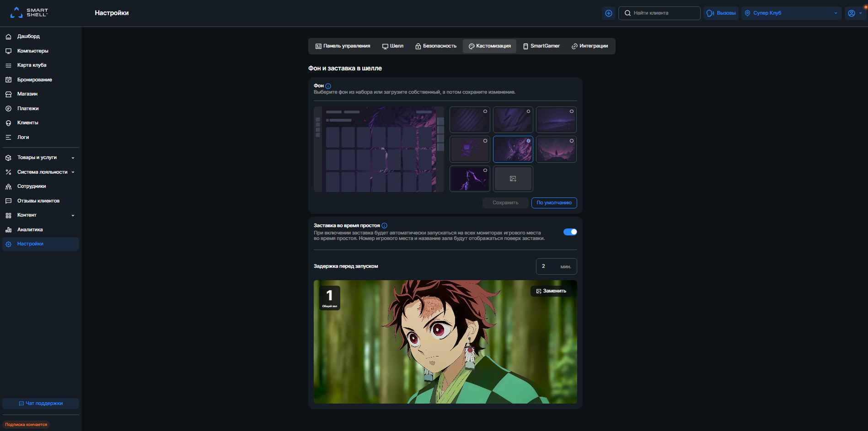Click info icon beside Заставка во время простоя
This screenshot has width=868, height=431.
click(384, 226)
